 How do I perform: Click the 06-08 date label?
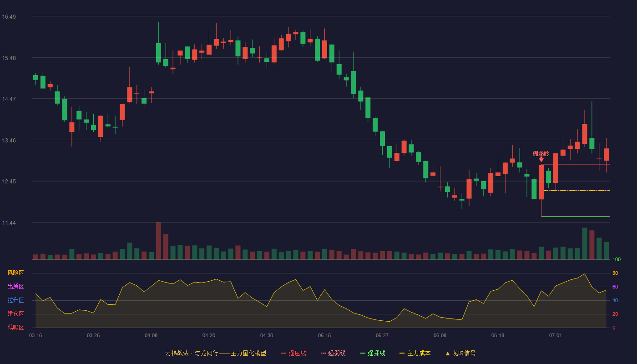pyautogui.click(x=440, y=335)
